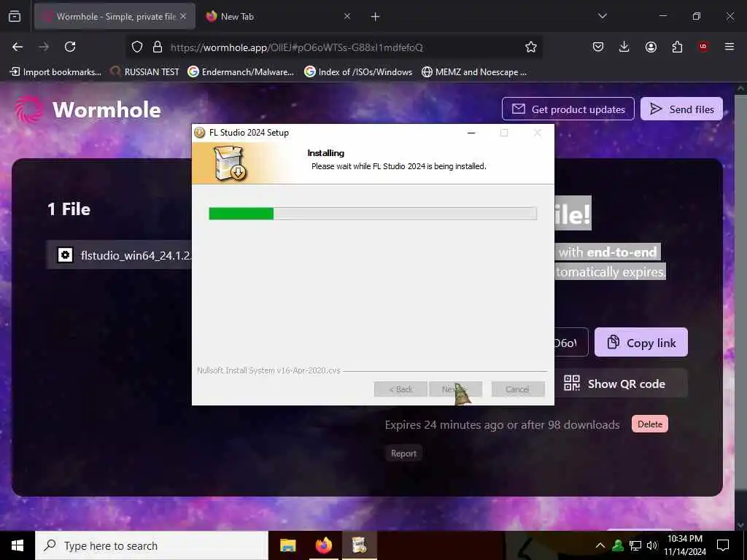The height and width of the screenshot is (560, 747).
Task: Open network status tray icon
Action: pyautogui.click(x=635, y=545)
